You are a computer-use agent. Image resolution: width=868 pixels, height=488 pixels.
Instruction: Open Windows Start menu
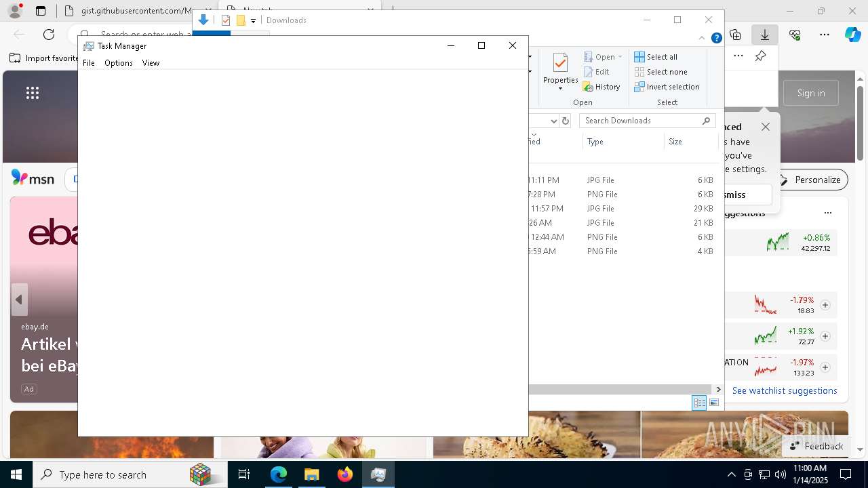click(x=16, y=474)
